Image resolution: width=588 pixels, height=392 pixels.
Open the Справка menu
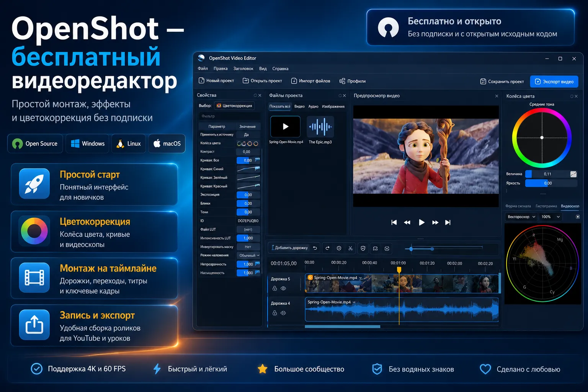click(x=280, y=69)
